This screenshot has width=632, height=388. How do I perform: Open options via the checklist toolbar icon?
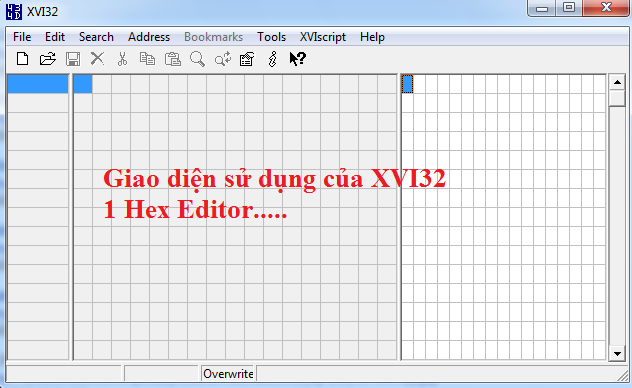tap(247, 59)
